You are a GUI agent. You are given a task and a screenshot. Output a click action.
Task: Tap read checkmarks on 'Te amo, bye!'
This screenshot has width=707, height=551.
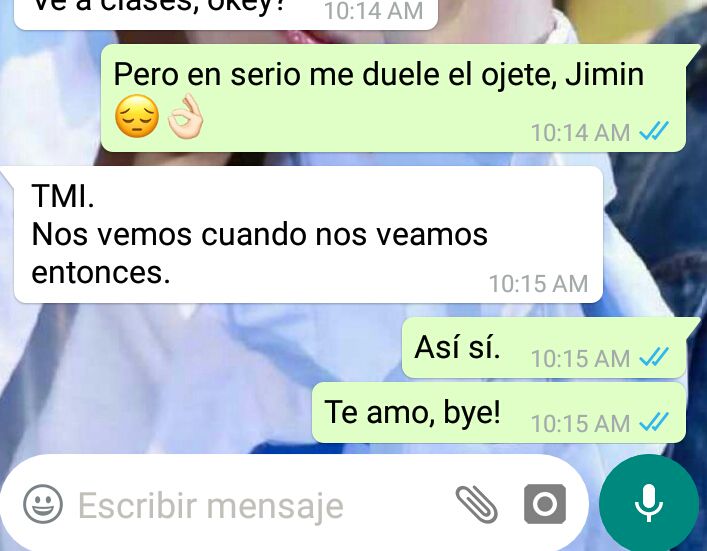[x=654, y=422]
